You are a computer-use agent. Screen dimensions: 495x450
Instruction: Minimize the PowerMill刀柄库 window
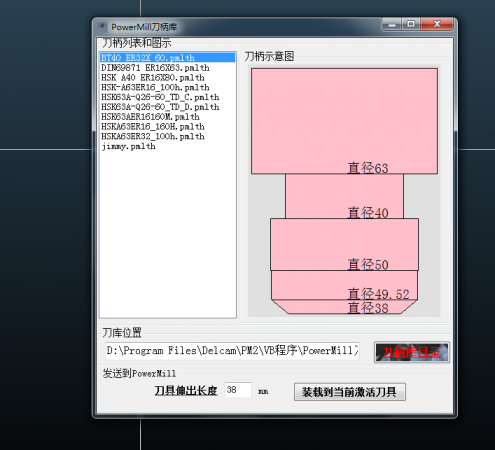pyautogui.click(x=392, y=25)
